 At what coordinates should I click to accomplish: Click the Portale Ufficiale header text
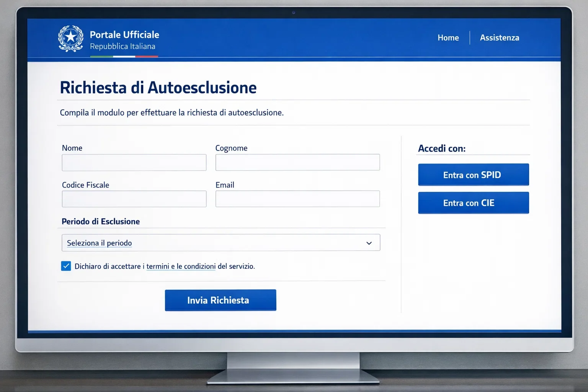124,34
